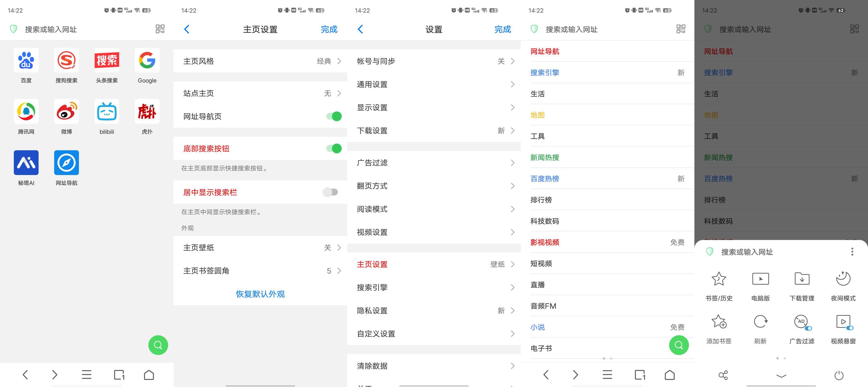The width and height of the screenshot is (868, 387).
Task: Click the share icon in bottom panel
Action: (723, 375)
